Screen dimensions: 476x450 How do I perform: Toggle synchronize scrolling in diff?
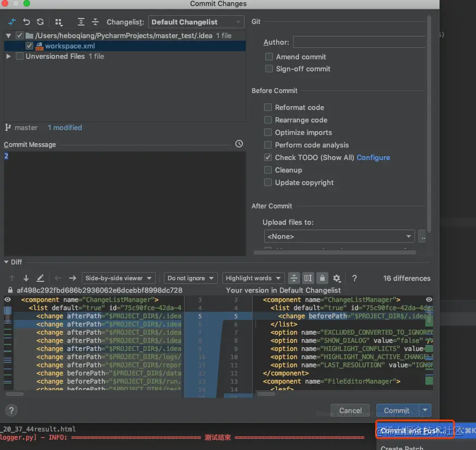pos(308,278)
